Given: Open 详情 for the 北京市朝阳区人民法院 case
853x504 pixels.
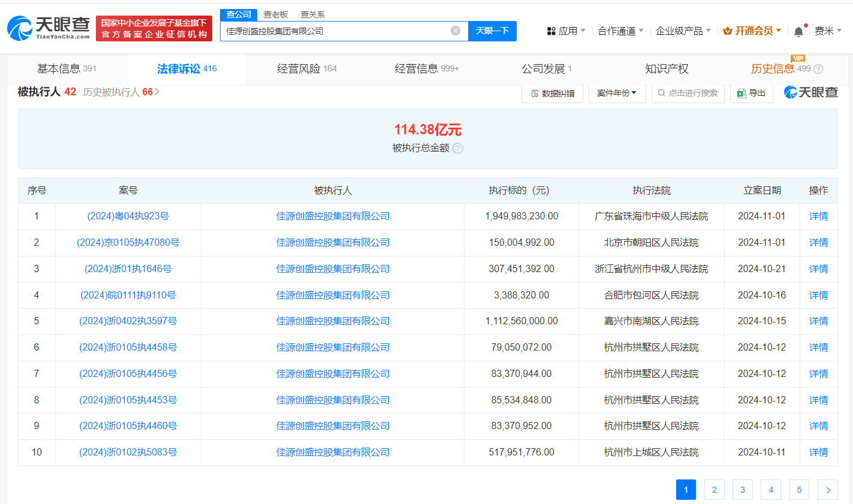Looking at the screenshot, I should pos(819,243).
